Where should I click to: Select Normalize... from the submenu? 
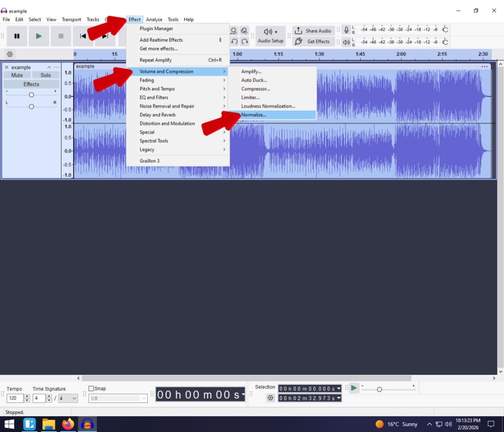pos(253,115)
